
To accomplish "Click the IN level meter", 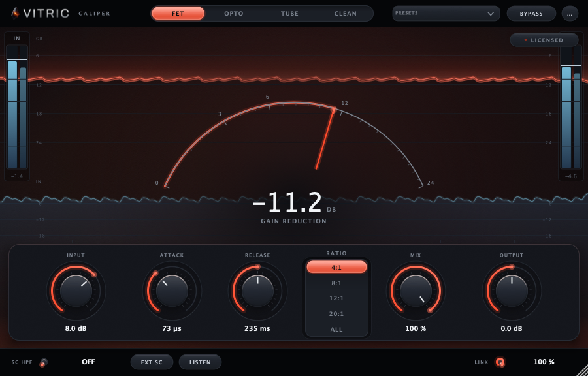I will 17,107.
